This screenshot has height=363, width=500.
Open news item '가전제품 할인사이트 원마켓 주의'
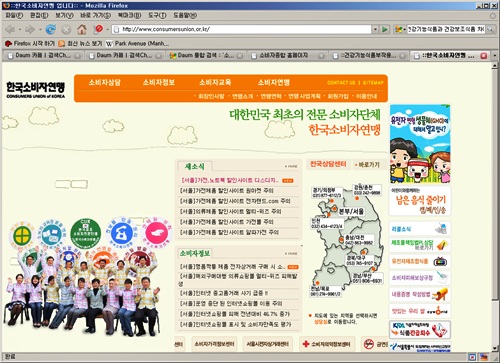(x=227, y=191)
